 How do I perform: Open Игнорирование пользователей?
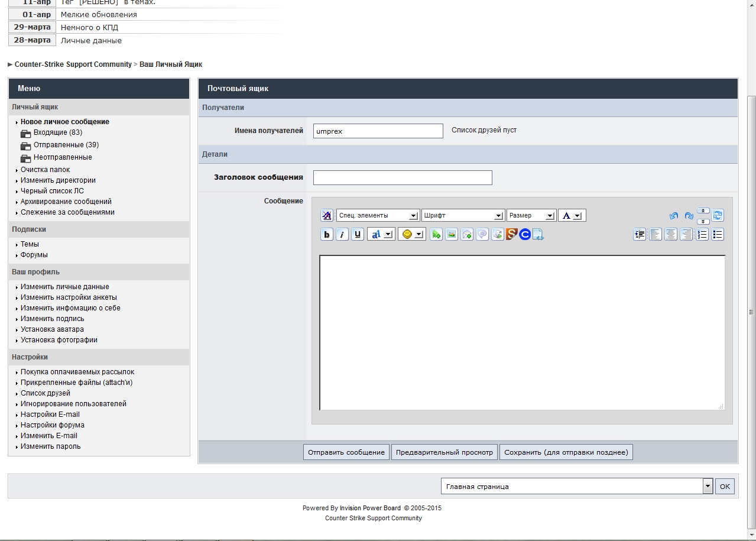pos(73,404)
